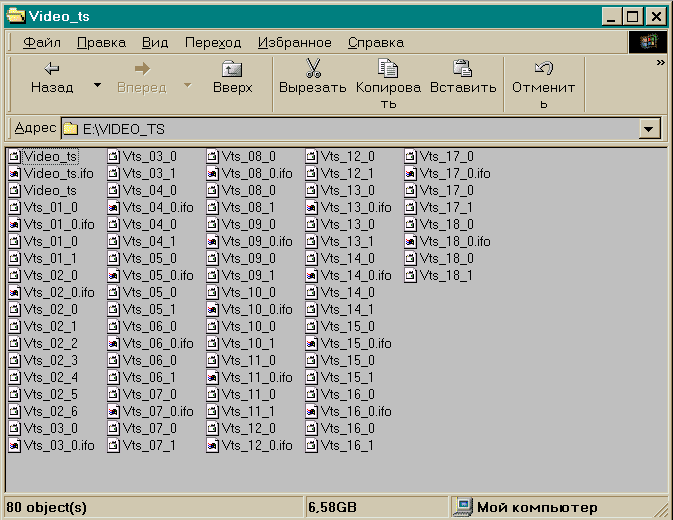Open the Избранное menu
Viewport: 673px width, 520px height.
(x=294, y=42)
